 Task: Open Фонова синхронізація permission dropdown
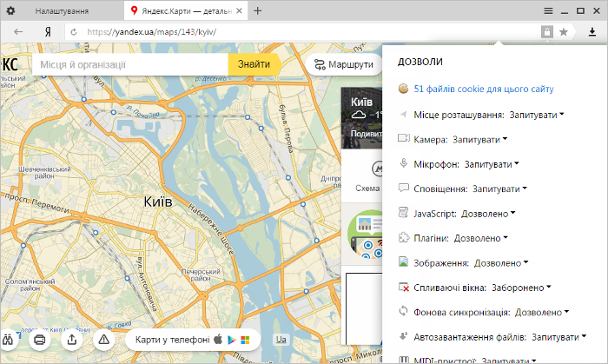click(x=542, y=313)
